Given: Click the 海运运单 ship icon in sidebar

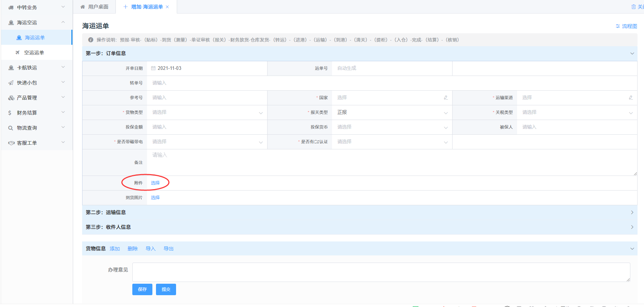Looking at the screenshot, I should [19, 38].
